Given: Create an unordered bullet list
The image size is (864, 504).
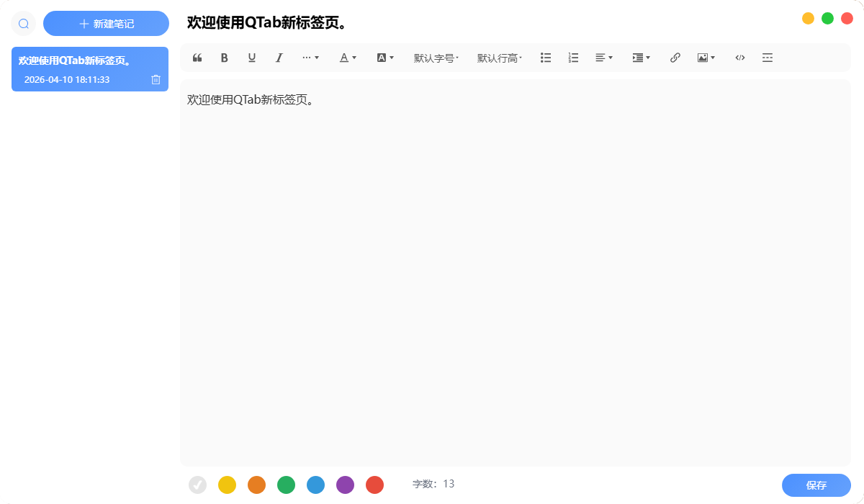Looking at the screenshot, I should pyautogui.click(x=546, y=58).
